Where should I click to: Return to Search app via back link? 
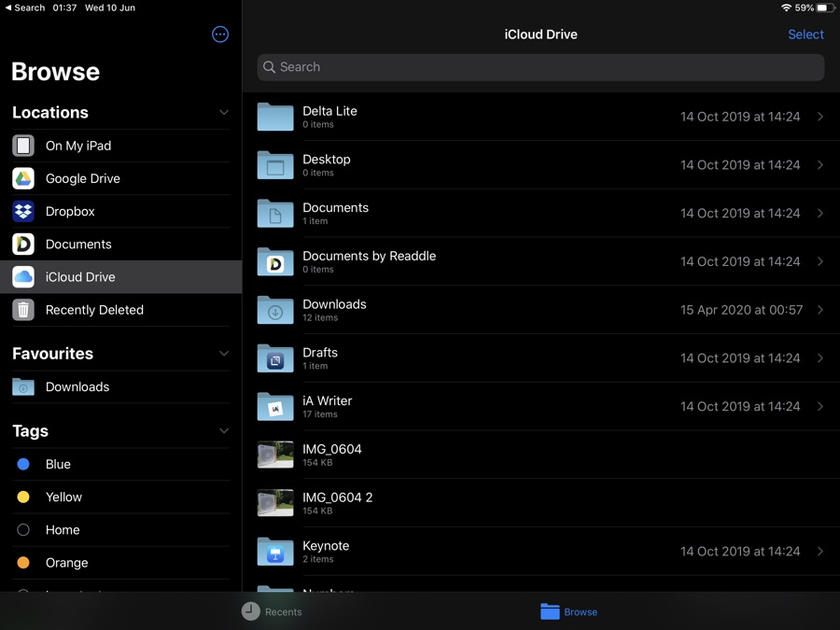(x=24, y=7)
